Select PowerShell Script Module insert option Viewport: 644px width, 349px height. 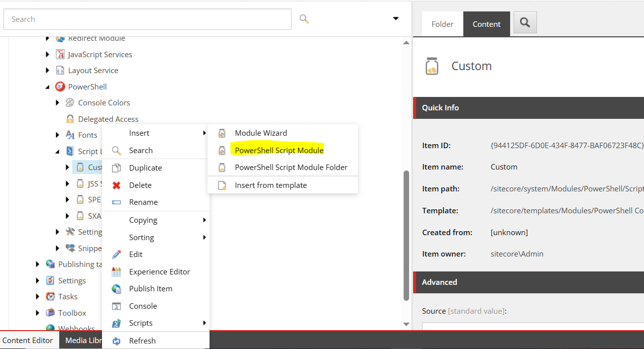pyautogui.click(x=283, y=150)
